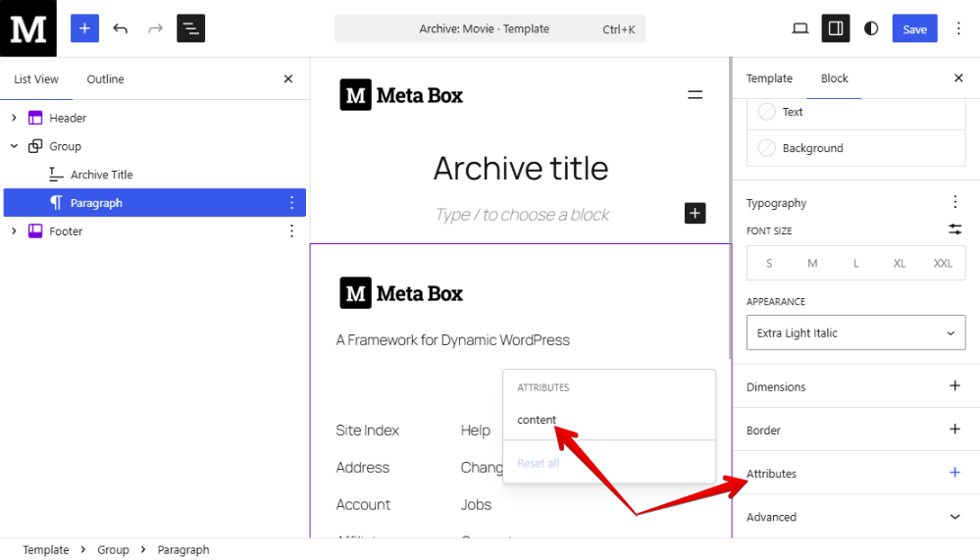Click the 'A Framework for Dynamic WordPress' tagline

tap(453, 340)
